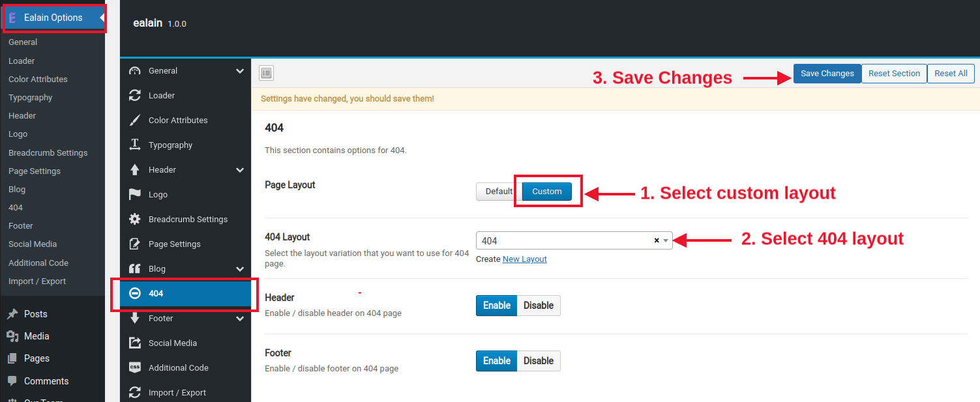Expand the General section chevron
Viewport: 980px width, 402px height.
point(240,71)
